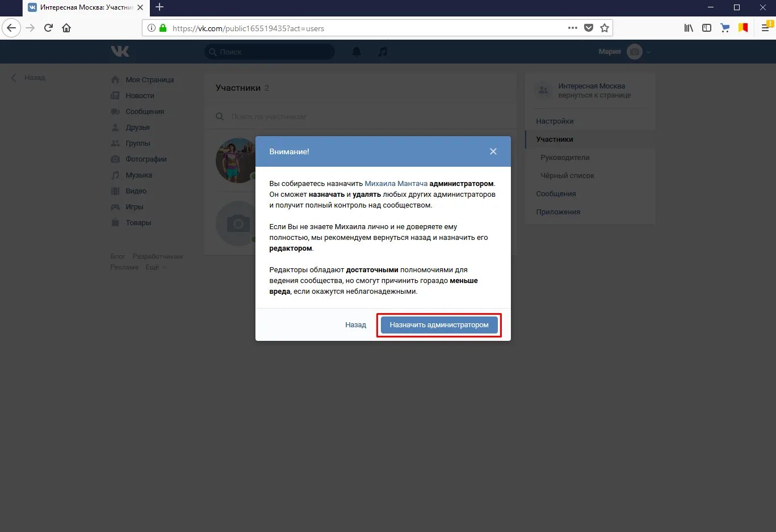The image size is (776, 532).
Task: Open Михаила Мантача profile link
Action: click(396, 184)
